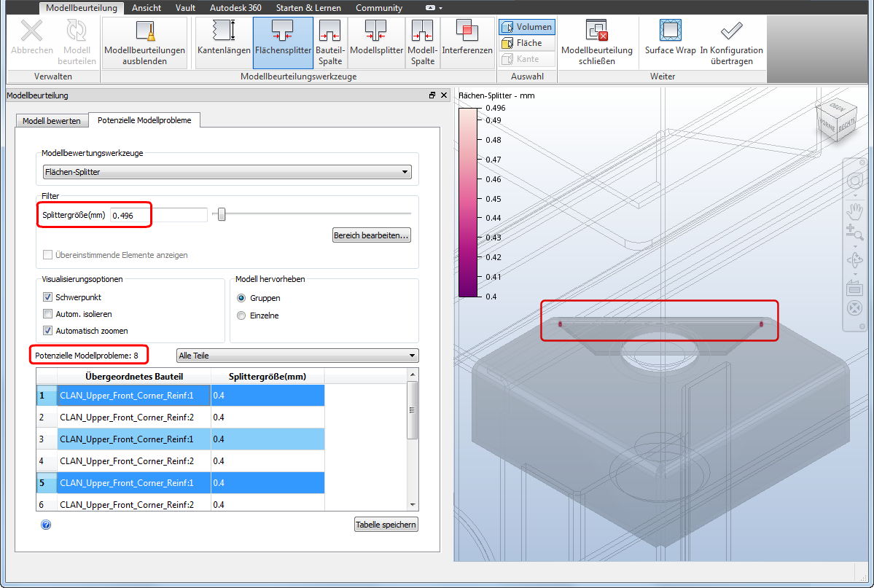Select row 2 CLAN_Upper_Front_Corner_Reinf:2

click(181, 417)
